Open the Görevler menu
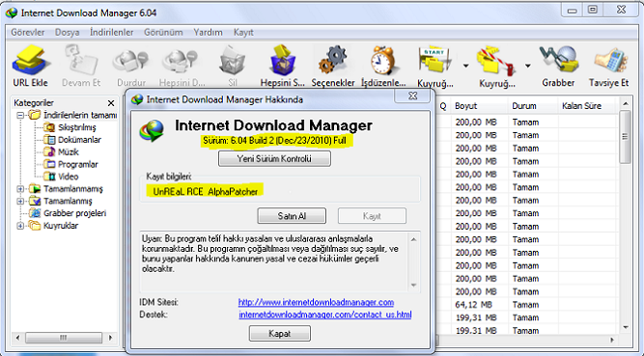Image resolution: width=644 pixels, height=356 pixels. (x=28, y=32)
